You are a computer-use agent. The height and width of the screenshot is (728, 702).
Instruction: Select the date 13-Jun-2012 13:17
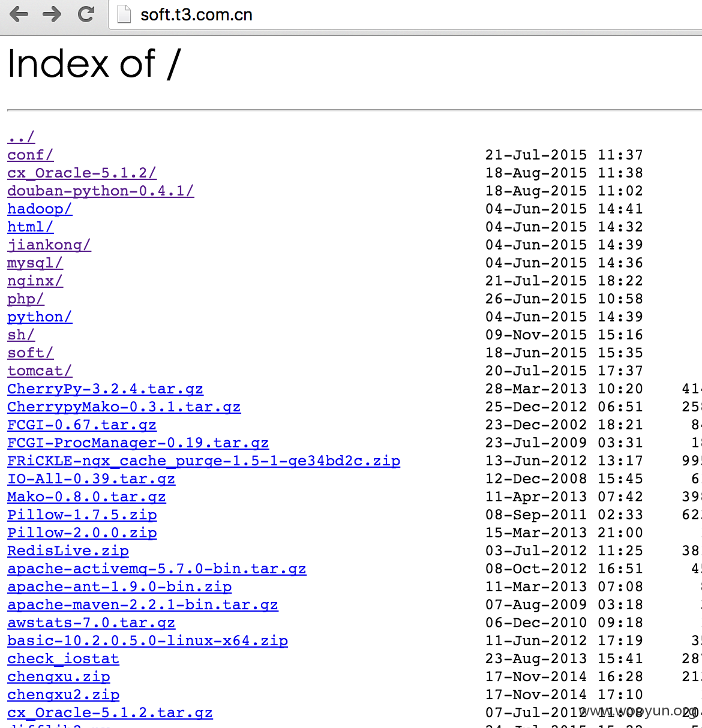(x=564, y=461)
